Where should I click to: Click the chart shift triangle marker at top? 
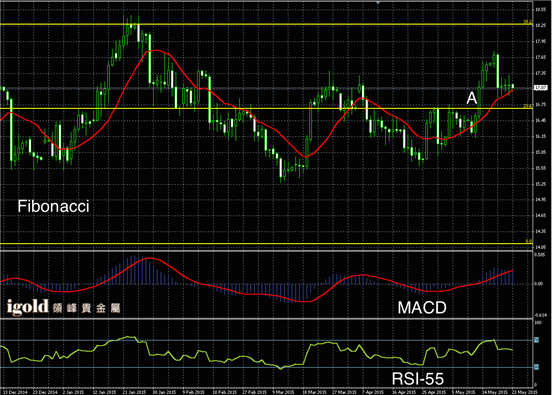pyautogui.click(x=378, y=2)
